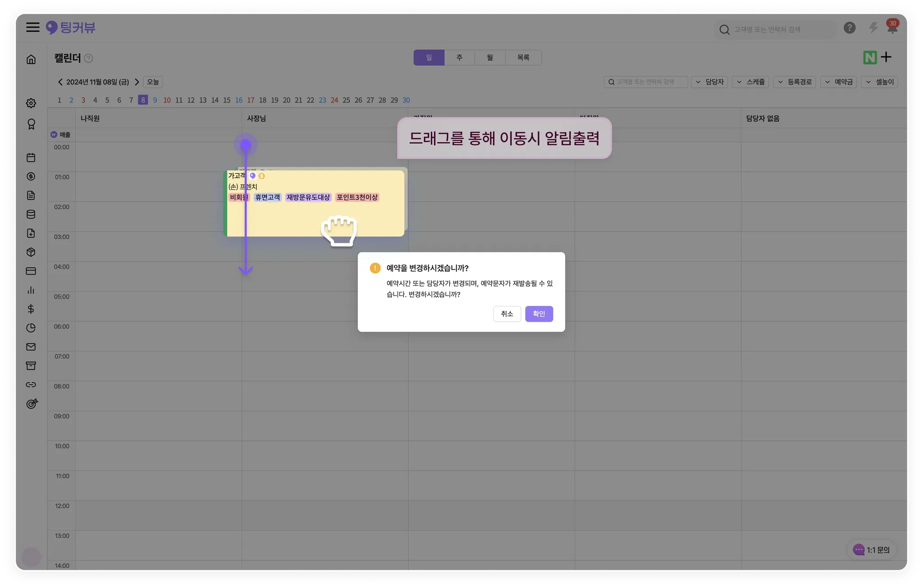Open the 등록경로 filter dropdown

point(794,82)
